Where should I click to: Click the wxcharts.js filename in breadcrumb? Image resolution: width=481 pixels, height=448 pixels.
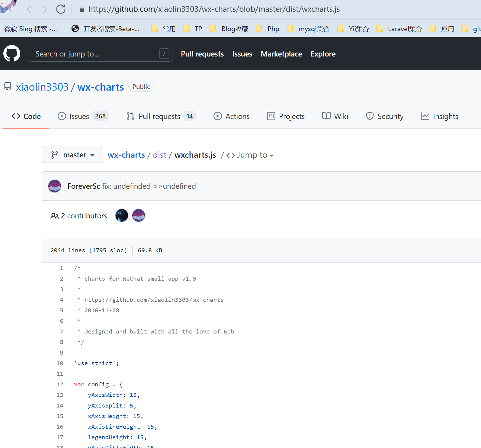[x=195, y=155]
